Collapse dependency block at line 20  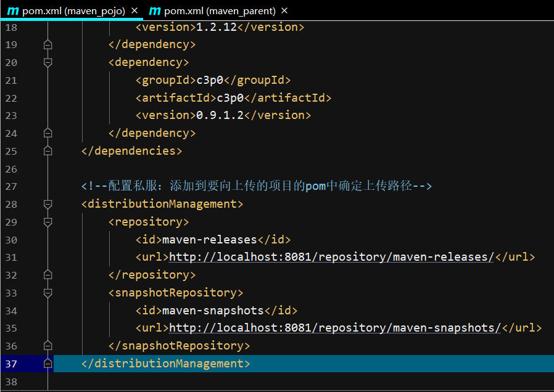[x=48, y=62]
